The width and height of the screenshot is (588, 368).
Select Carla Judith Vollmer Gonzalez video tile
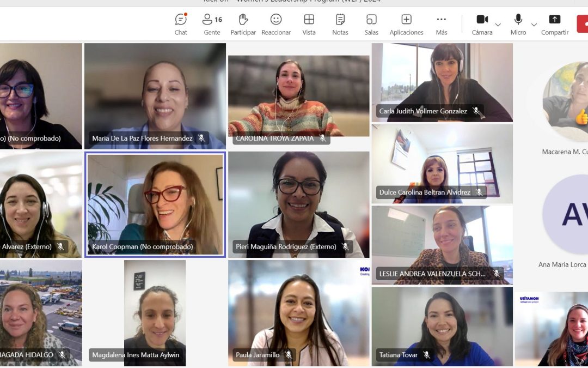[442, 83]
